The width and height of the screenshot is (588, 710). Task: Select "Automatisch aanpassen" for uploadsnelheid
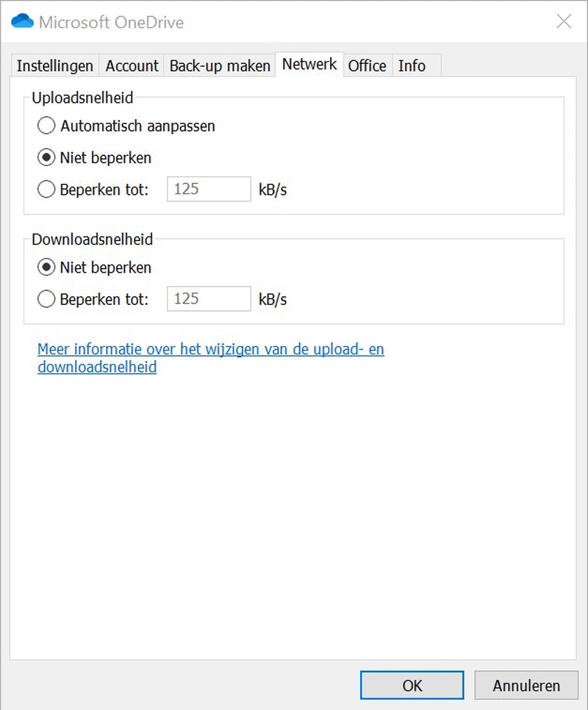pyautogui.click(x=46, y=126)
